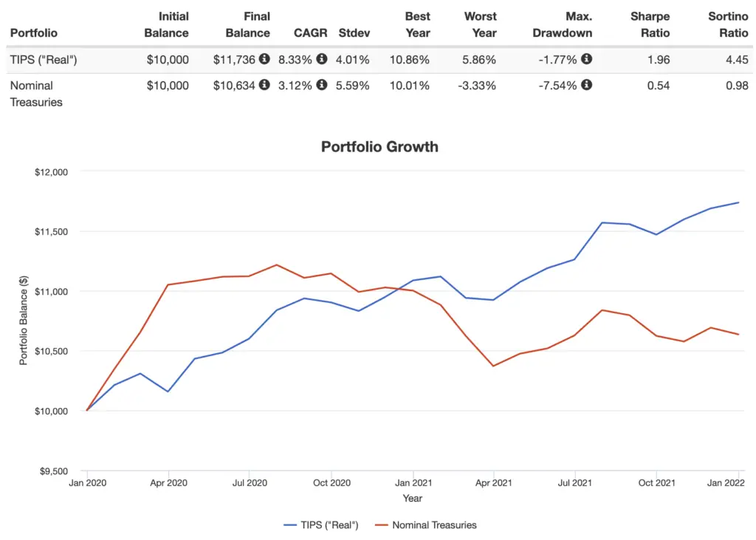This screenshot has width=756, height=540.
Task: Click the $10,500 y-axis label
Action: (x=51, y=352)
